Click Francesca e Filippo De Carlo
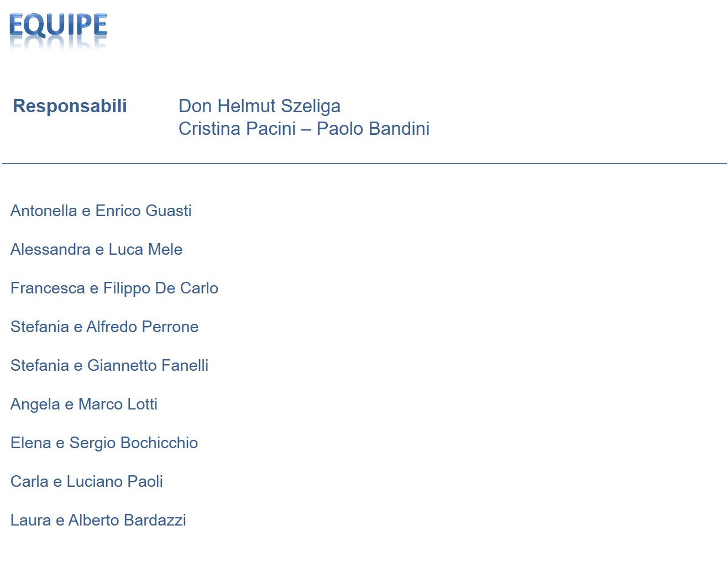728x562 pixels. click(114, 288)
